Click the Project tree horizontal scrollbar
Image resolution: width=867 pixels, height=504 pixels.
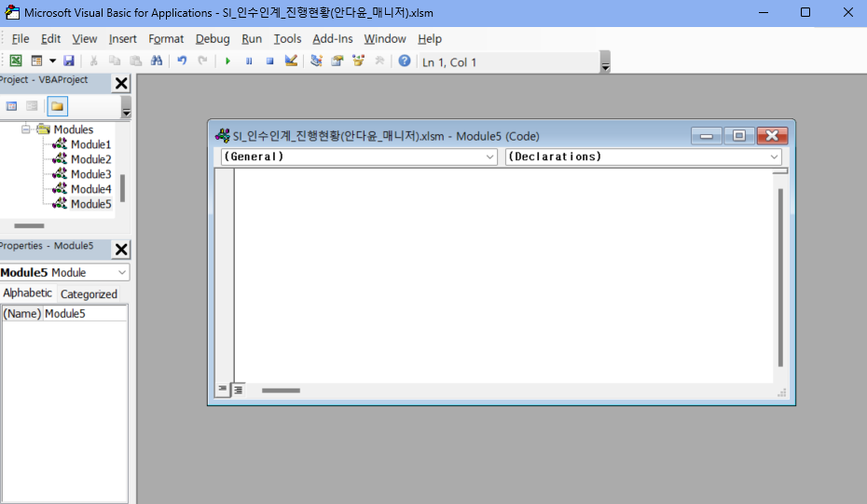click(29, 225)
